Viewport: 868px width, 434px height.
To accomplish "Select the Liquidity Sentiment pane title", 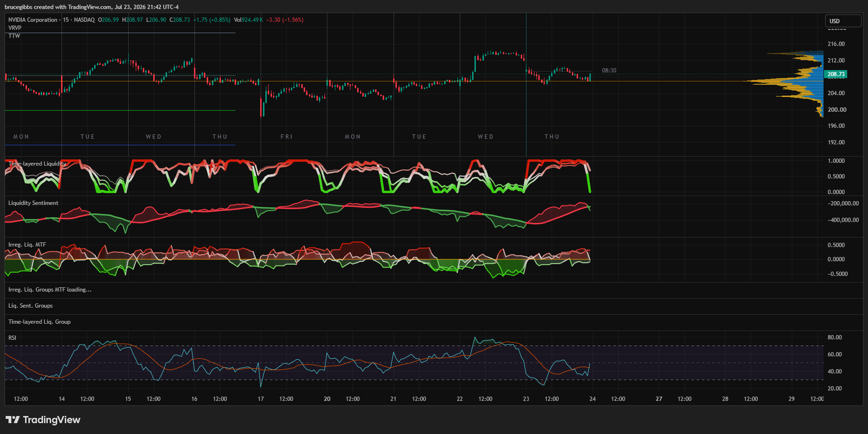I will tap(33, 203).
